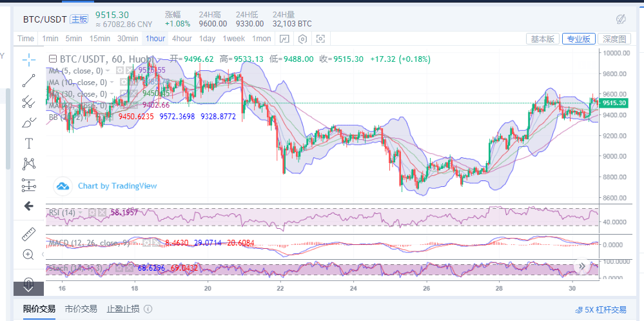Open the 市价交易 tab
Screen dimensions: 644x321
point(81,309)
